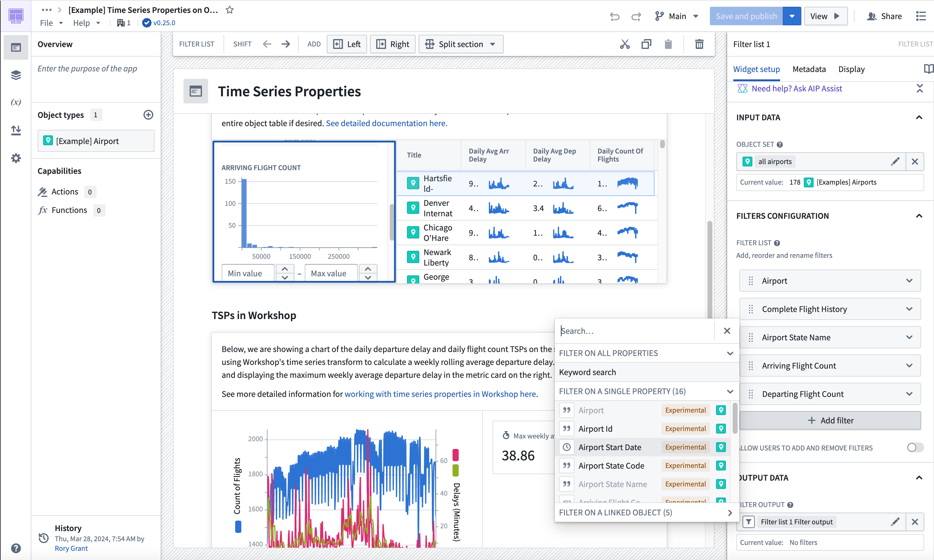This screenshot has width=934, height=560.
Task: Expand the Complete Flight History filter
Action: click(x=911, y=309)
